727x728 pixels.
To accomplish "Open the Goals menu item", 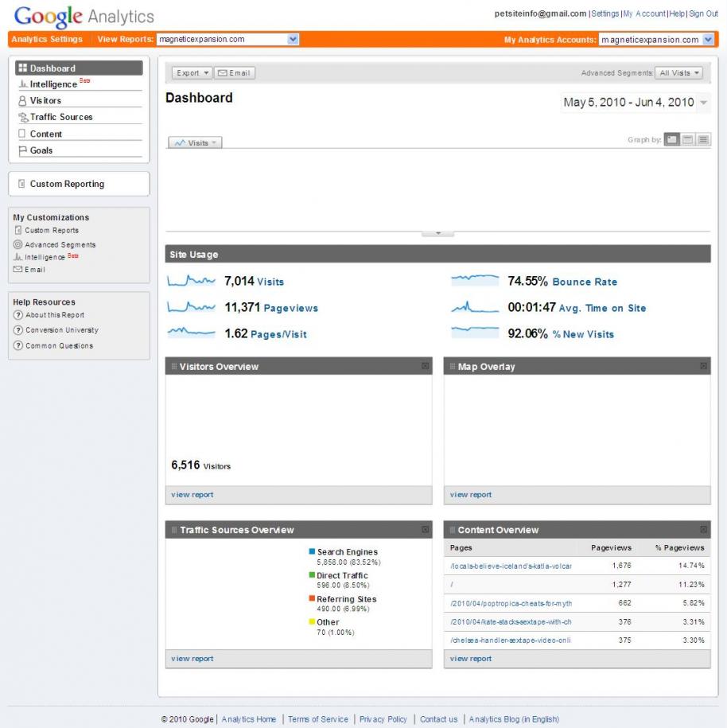I will [x=79, y=150].
